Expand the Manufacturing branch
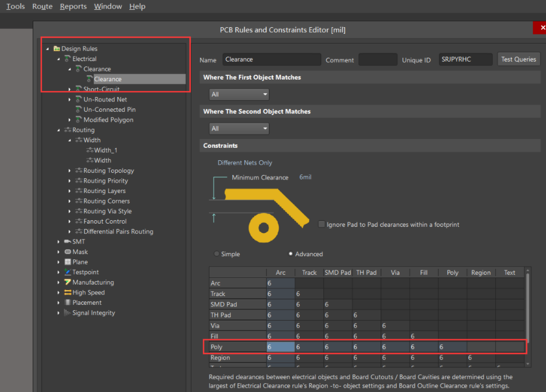The image size is (546, 392). click(x=58, y=282)
